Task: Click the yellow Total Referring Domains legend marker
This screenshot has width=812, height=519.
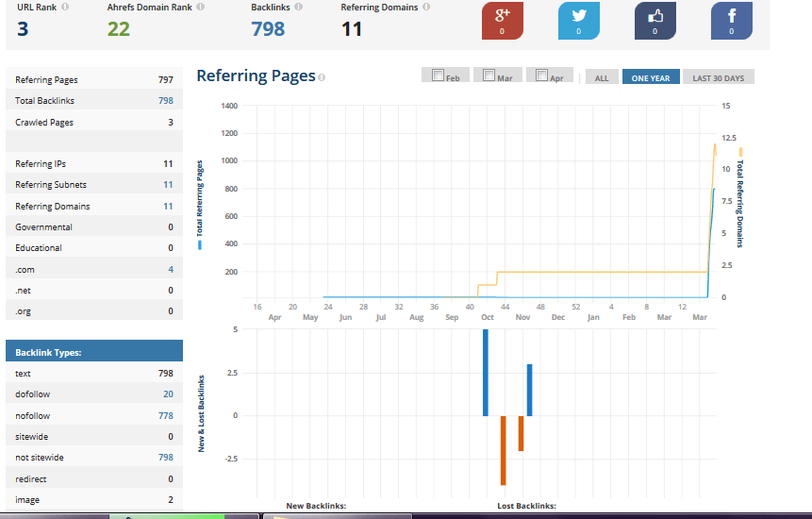Action: click(740, 151)
